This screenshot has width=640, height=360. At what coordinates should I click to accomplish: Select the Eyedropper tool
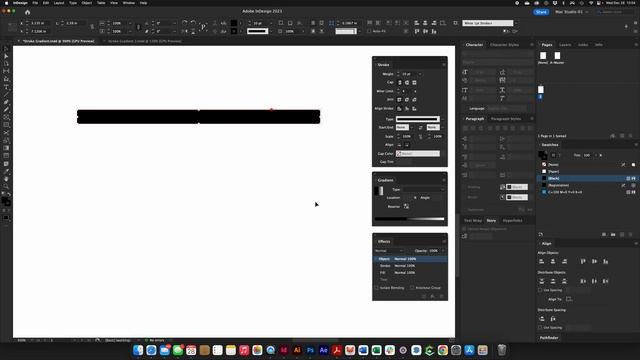(6, 171)
